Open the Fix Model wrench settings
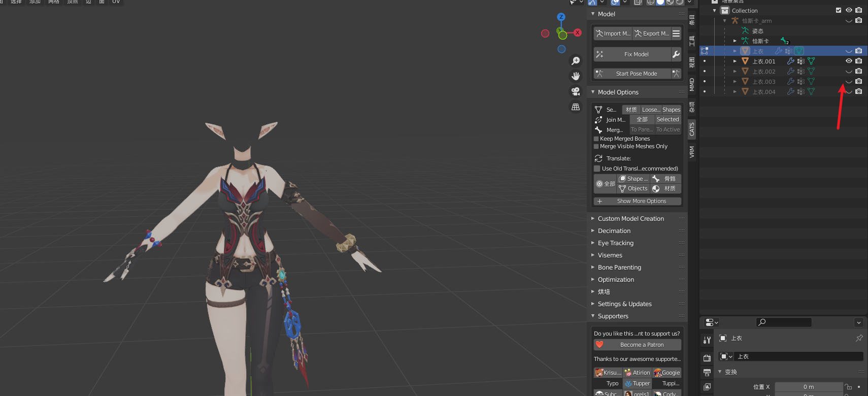The image size is (868, 396). click(676, 54)
